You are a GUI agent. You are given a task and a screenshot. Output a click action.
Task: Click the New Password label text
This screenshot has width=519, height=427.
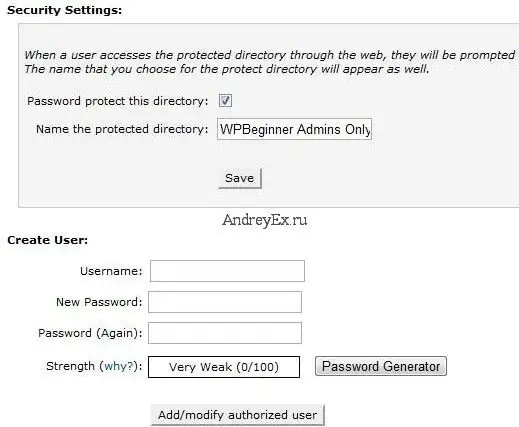(99, 302)
